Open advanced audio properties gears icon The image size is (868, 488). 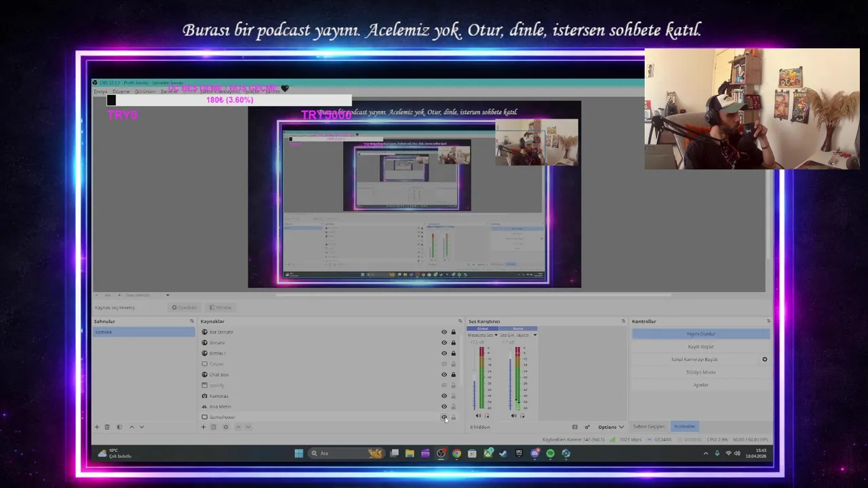(x=587, y=427)
